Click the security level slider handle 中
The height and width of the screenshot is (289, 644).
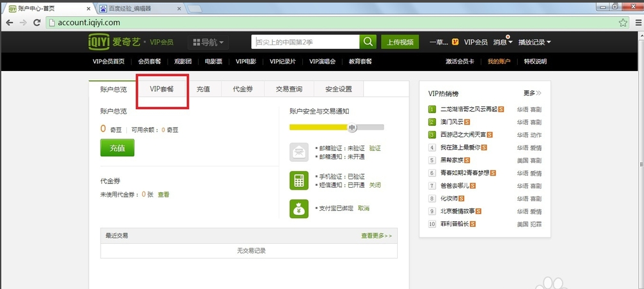click(352, 128)
